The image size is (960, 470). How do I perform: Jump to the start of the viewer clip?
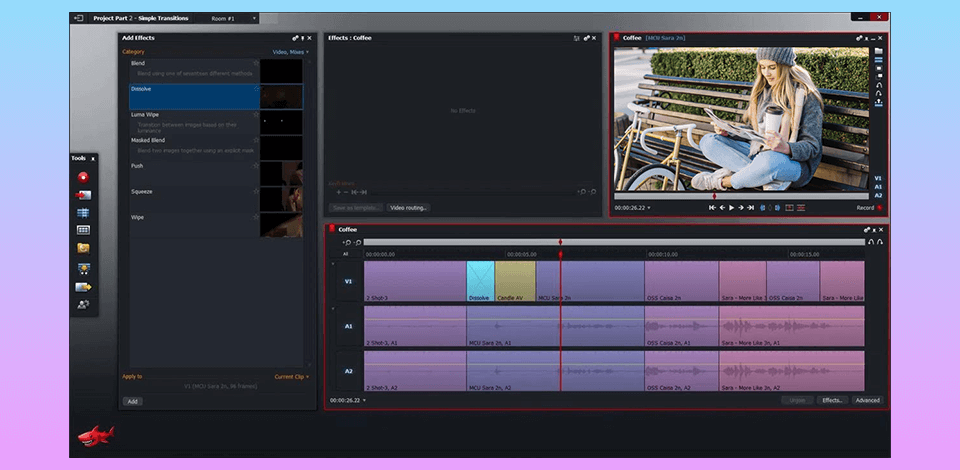713,208
